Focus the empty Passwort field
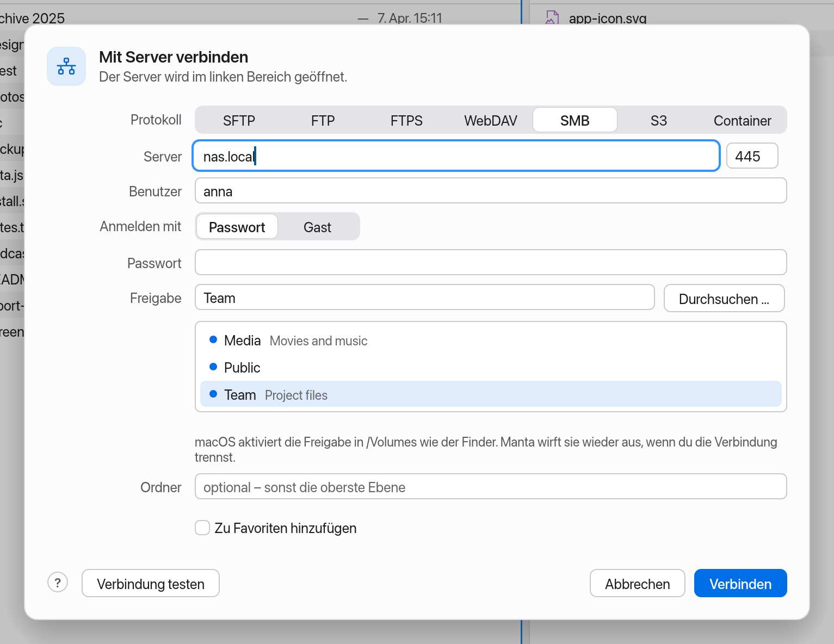 tap(491, 263)
